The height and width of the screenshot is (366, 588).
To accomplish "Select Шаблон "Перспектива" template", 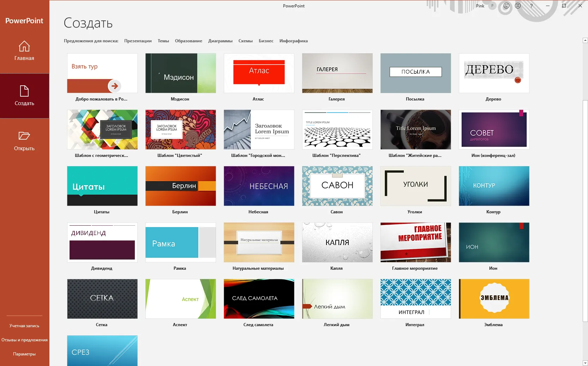I will pyautogui.click(x=337, y=130).
